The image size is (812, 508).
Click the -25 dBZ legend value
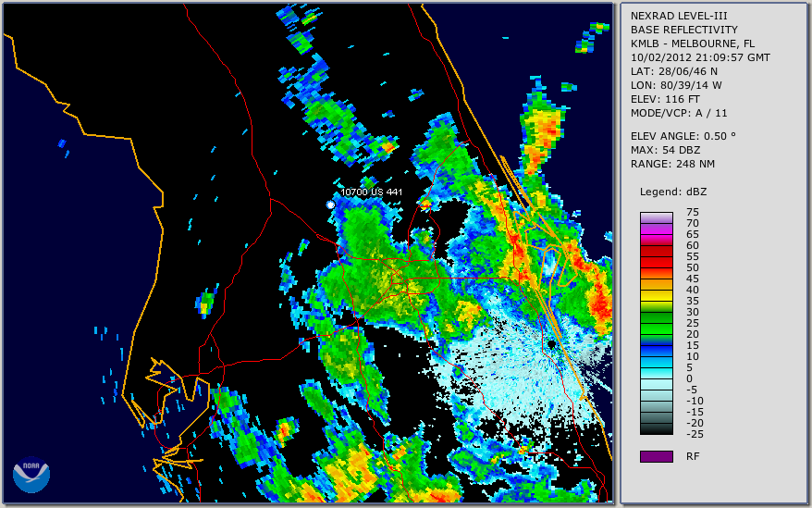tap(695, 434)
